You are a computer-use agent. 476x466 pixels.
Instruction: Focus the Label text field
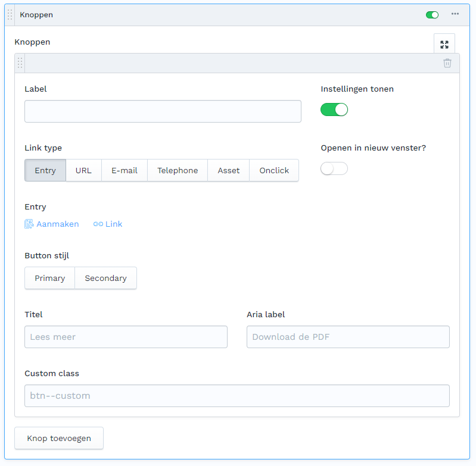click(163, 111)
